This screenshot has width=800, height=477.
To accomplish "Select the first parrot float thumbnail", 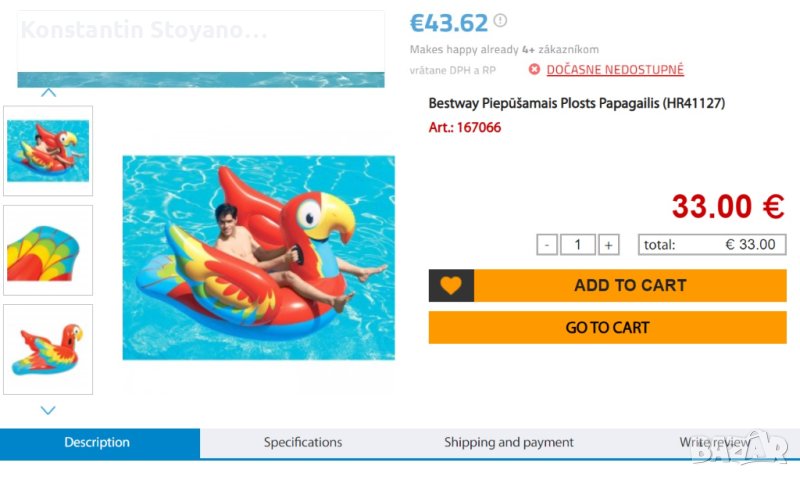I will click(48, 151).
